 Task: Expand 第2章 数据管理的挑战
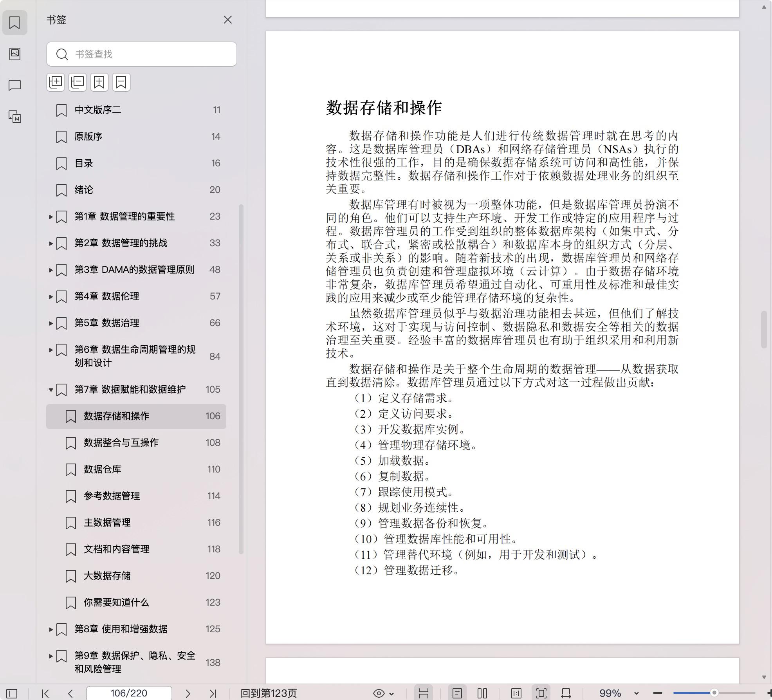51,243
